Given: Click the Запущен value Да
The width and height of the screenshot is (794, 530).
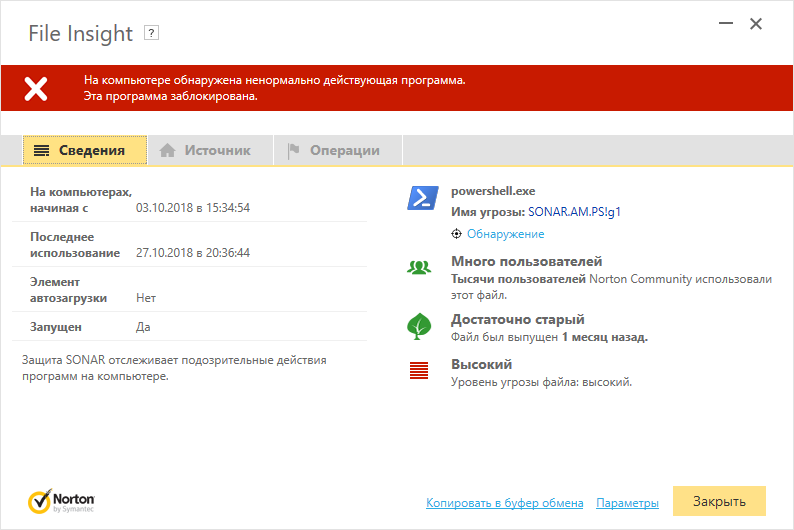Looking at the screenshot, I should [143, 327].
